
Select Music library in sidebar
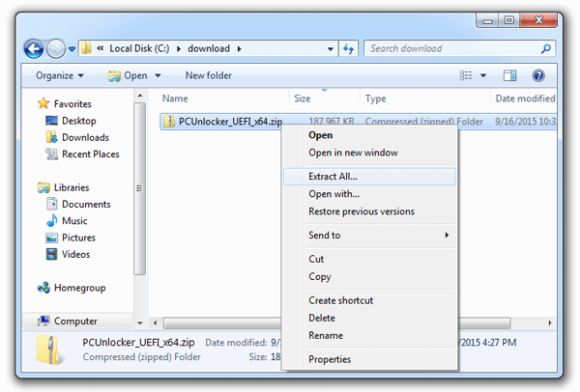(x=74, y=221)
